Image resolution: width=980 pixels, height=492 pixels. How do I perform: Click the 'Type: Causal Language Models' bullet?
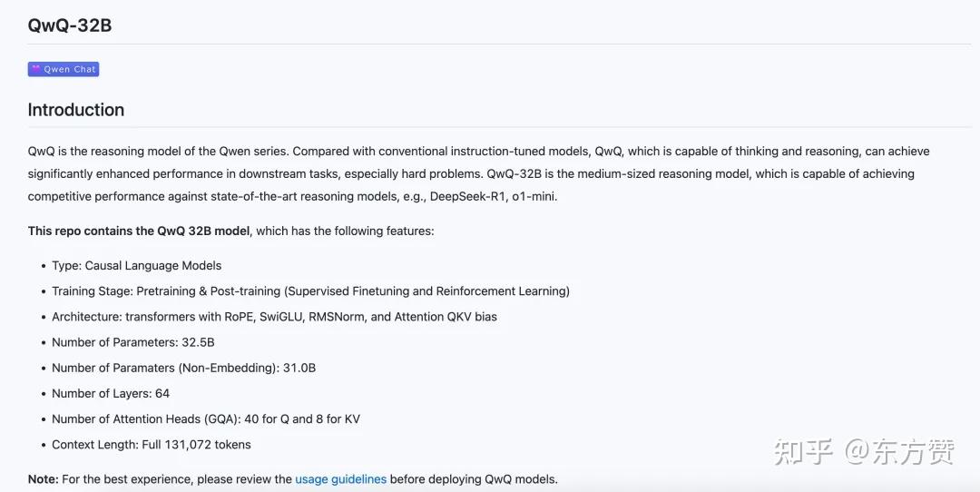pos(136,265)
